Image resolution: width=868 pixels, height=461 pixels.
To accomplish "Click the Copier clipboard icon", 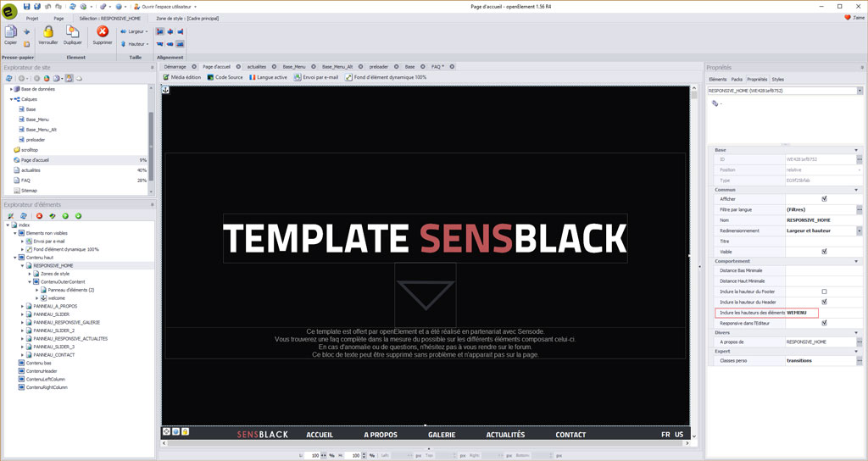I will pos(10,32).
